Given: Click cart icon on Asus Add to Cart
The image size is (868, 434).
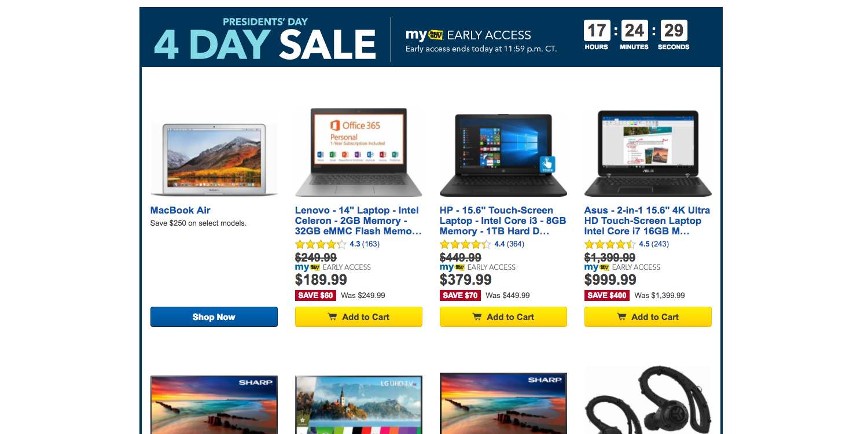Looking at the screenshot, I should pyautogui.click(x=621, y=317).
